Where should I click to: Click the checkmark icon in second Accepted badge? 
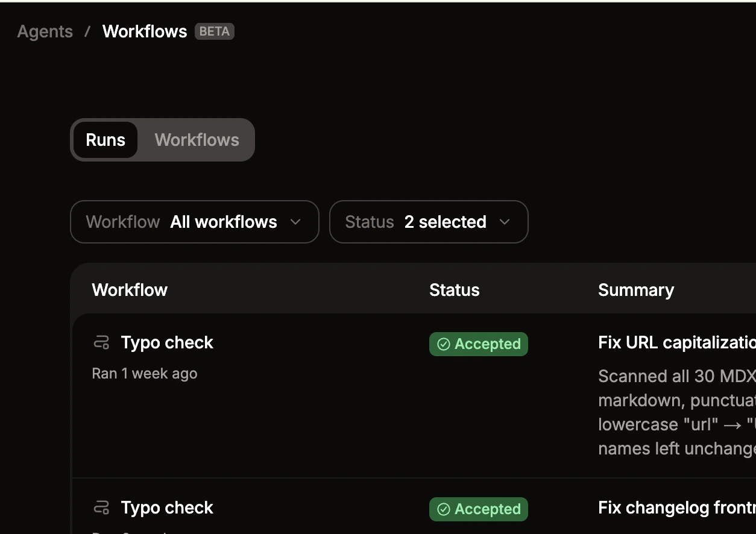tap(444, 509)
